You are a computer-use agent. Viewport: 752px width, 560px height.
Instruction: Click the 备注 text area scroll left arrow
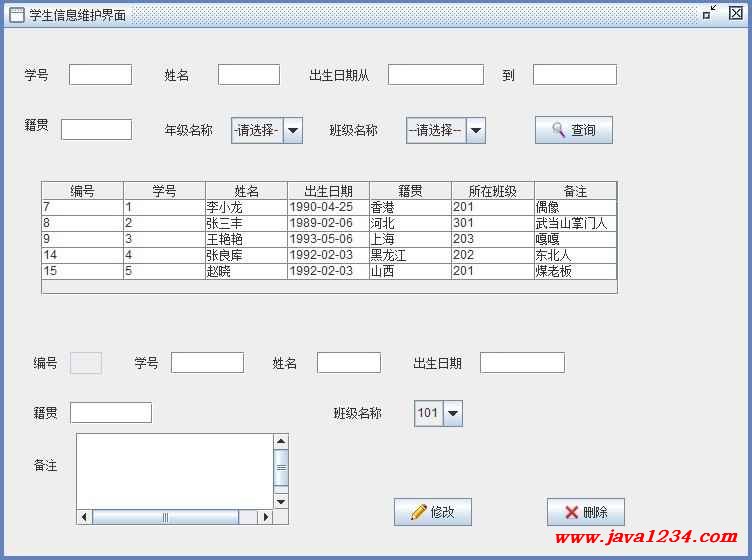point(84,517)
